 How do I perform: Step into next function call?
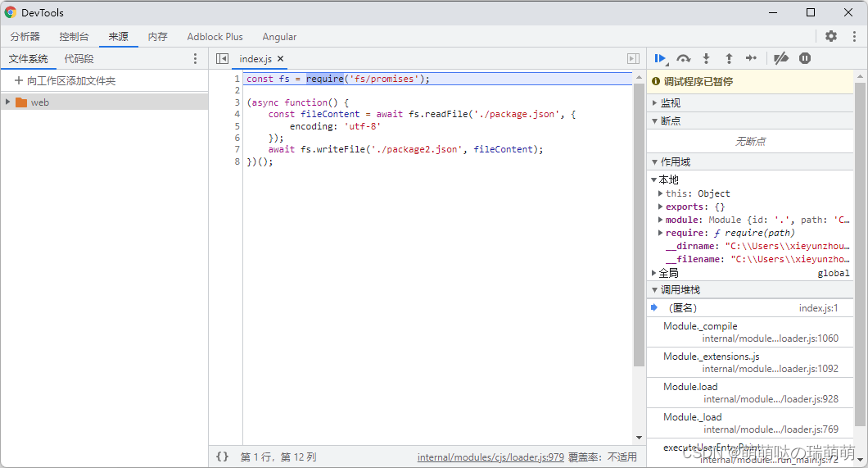point(707,58)
